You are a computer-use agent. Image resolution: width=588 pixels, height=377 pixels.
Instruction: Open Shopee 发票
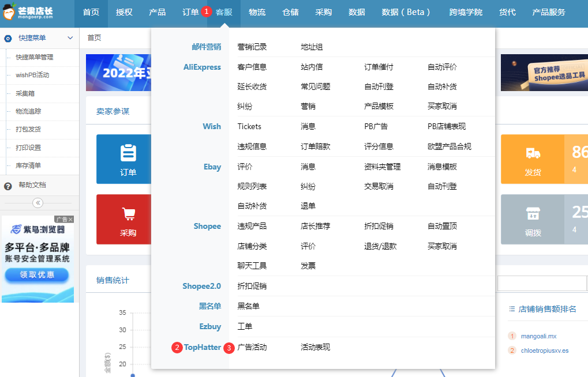pyautogui.click(x=308, y=266)
